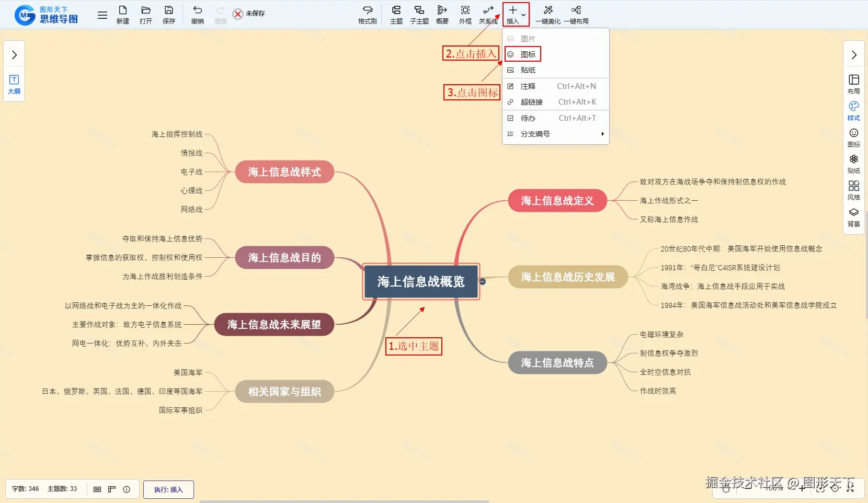This screenshot has width=868, height=503.
Task: Open the 布局 layout panel
Action: tap(854, 84)
